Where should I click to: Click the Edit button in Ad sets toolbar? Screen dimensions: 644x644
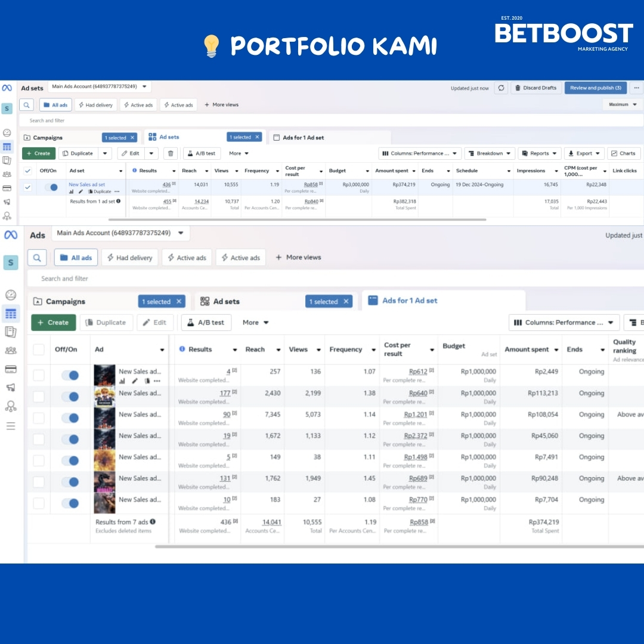pos(131,153)
